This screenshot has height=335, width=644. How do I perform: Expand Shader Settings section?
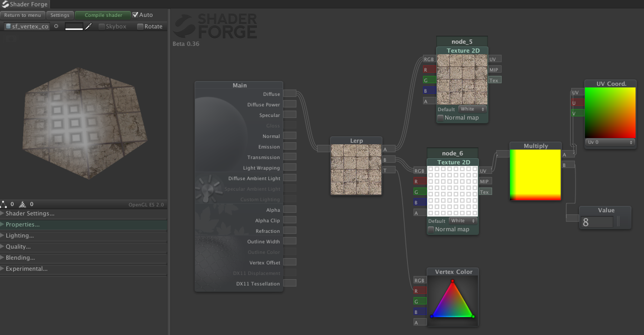point(84,214)
